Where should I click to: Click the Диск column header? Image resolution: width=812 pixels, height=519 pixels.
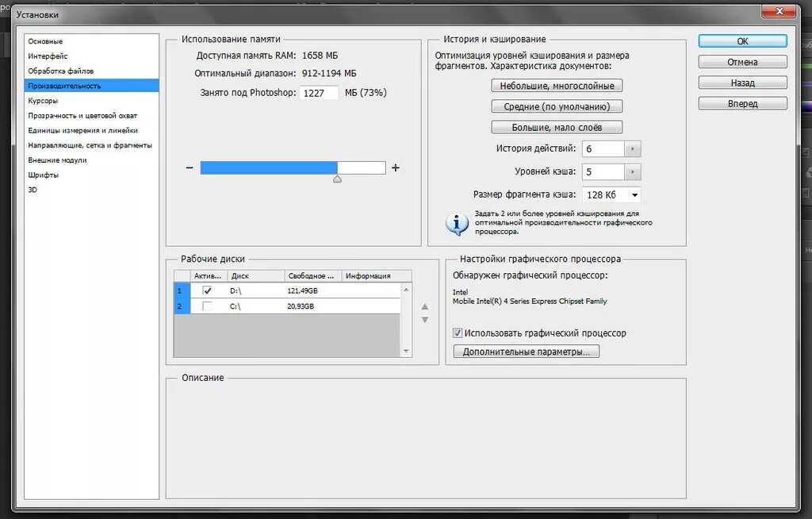[256, 276]
